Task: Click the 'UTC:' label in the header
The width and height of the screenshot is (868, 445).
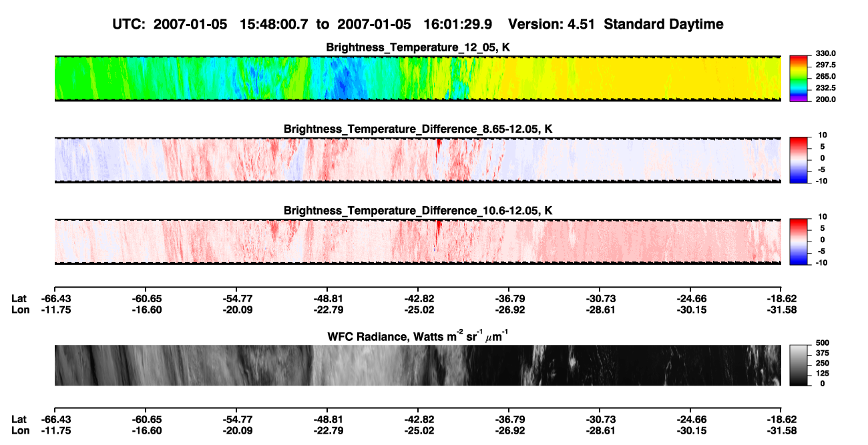Action: pos(129,24)
